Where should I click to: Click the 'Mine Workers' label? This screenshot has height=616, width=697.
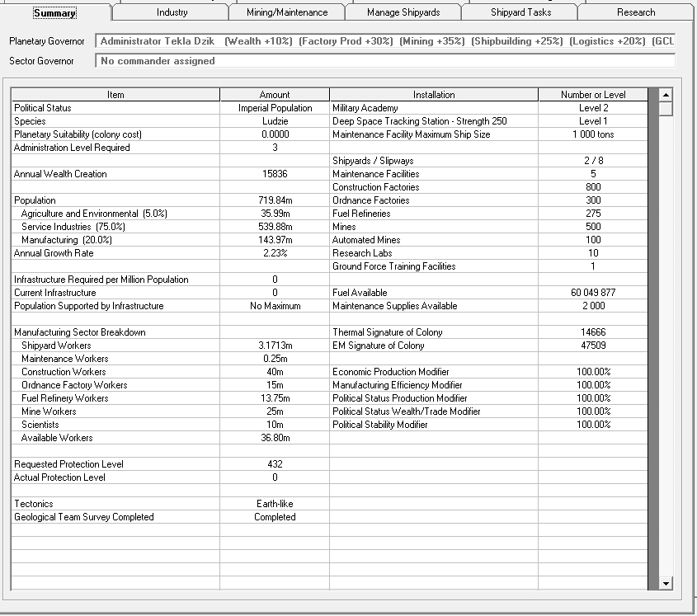tap(49, 411)
